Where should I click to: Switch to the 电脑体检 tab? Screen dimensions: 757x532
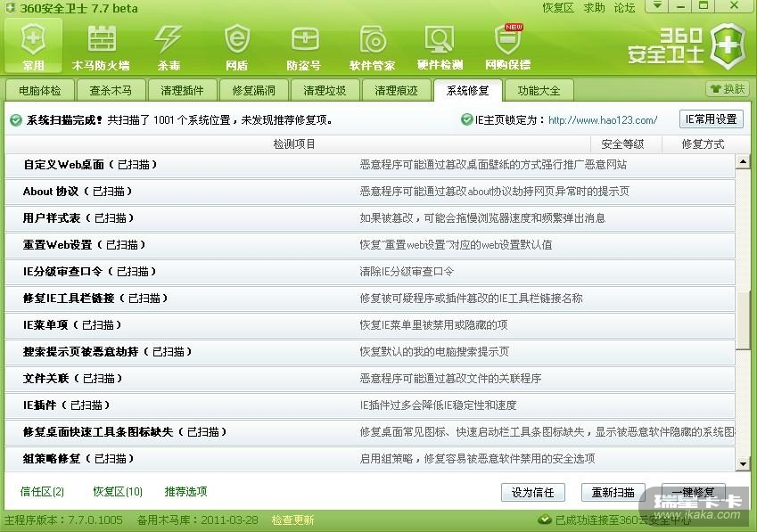click(x=40, y=90)
